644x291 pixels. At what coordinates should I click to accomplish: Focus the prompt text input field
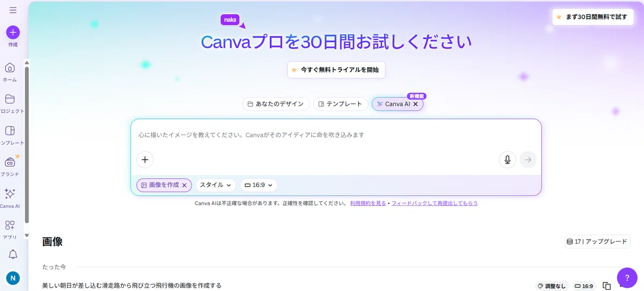coord(336,135)
